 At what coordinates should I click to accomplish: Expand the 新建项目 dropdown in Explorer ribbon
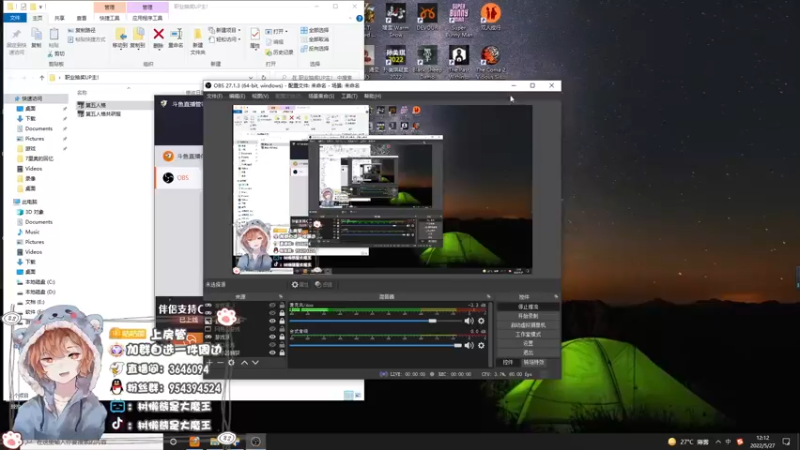pos(239,30)
